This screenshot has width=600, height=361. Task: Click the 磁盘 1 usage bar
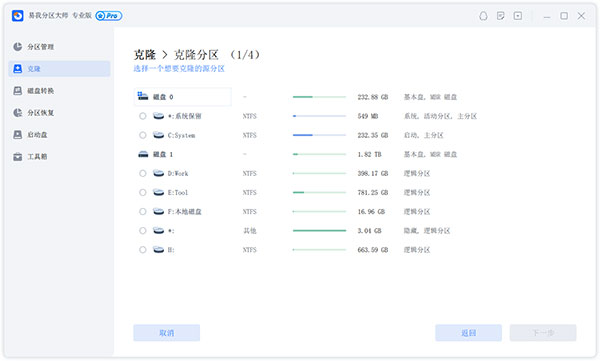[x=319, y=154]
